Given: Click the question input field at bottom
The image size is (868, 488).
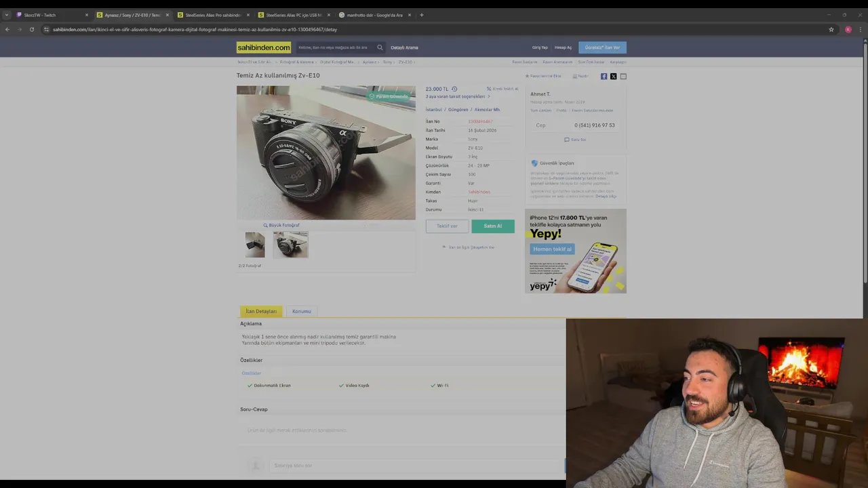Looking at the screenshot, I should pyautogui.click(x=416, y=466).
